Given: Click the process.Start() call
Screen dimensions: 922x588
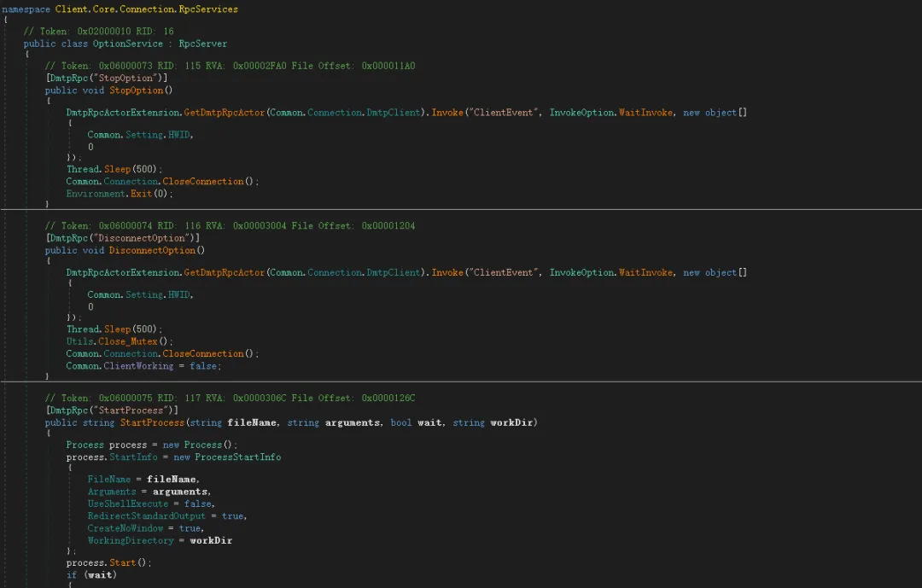Looking at the screenshot, I should (108, 563).
